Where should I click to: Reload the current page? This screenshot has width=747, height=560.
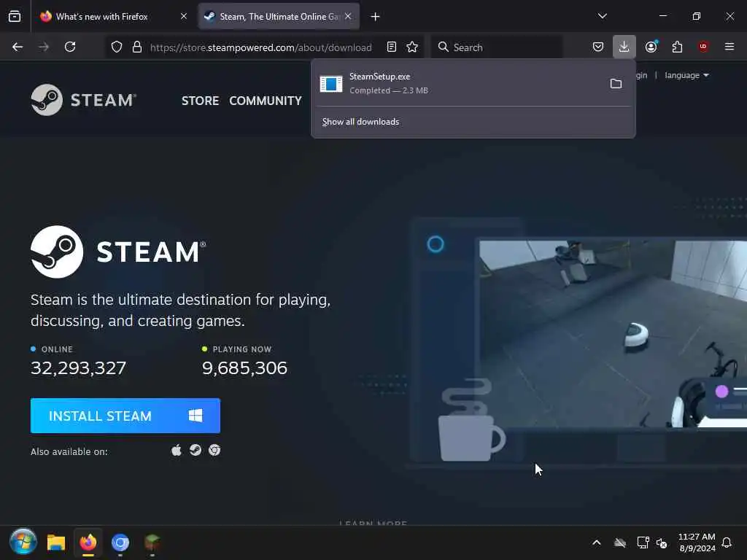[70, 47]
